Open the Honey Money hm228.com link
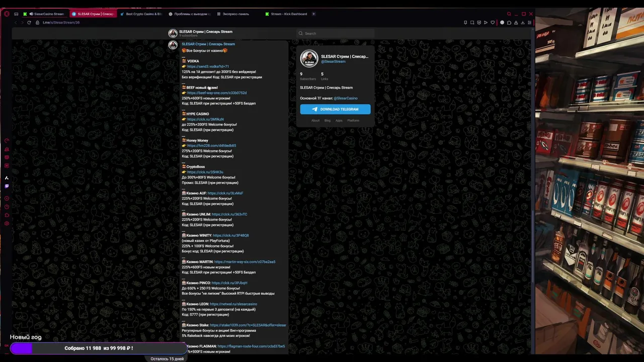This screenshot has width=644, height=362. (211, 146)
